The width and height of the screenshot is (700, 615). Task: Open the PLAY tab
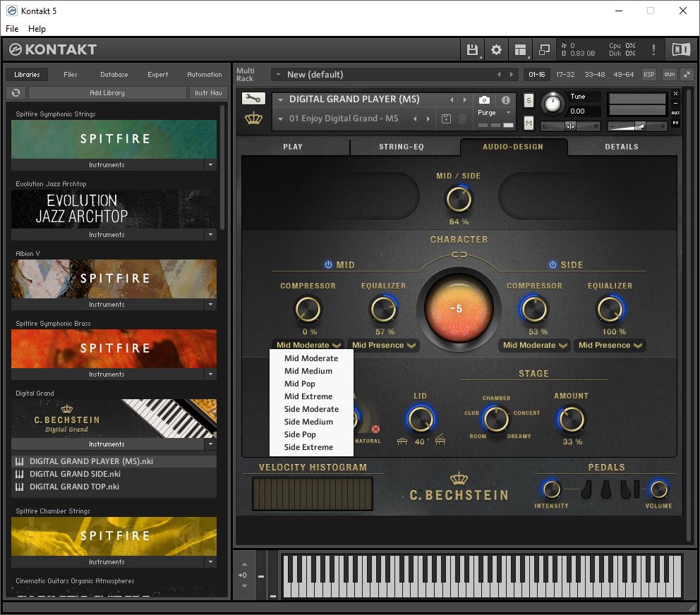pyautogui.click(x=293, y=147)
